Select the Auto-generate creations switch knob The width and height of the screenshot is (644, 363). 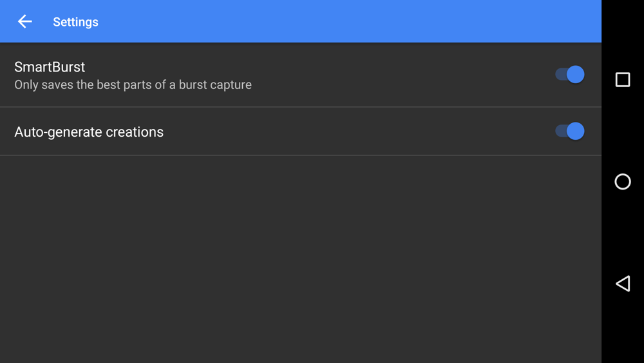pos(576,132)
